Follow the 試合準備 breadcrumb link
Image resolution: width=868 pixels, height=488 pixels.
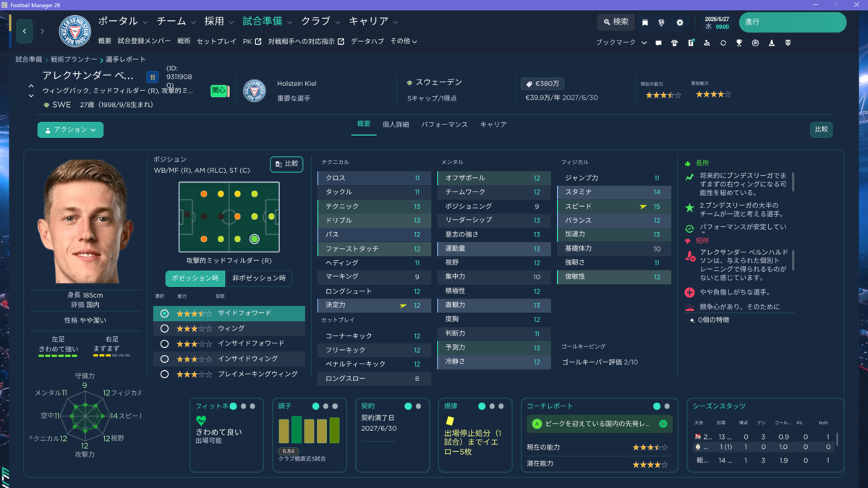coord(28,59)
